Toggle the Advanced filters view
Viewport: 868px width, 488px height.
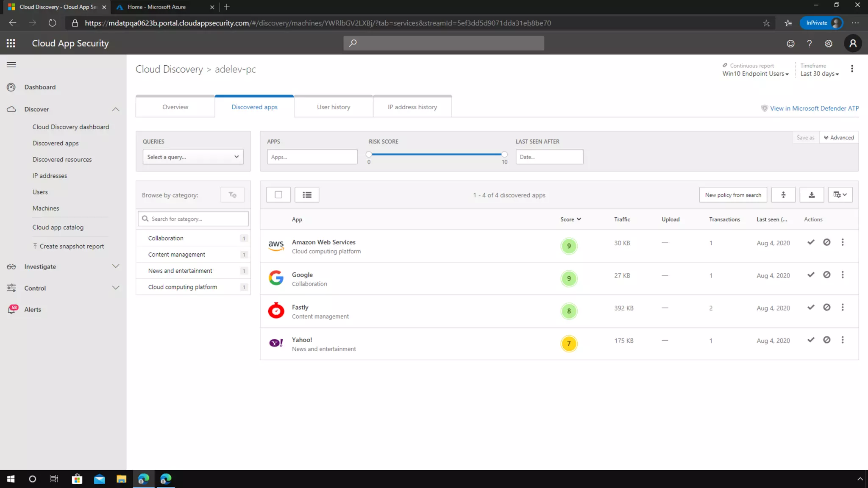(839, 138)
